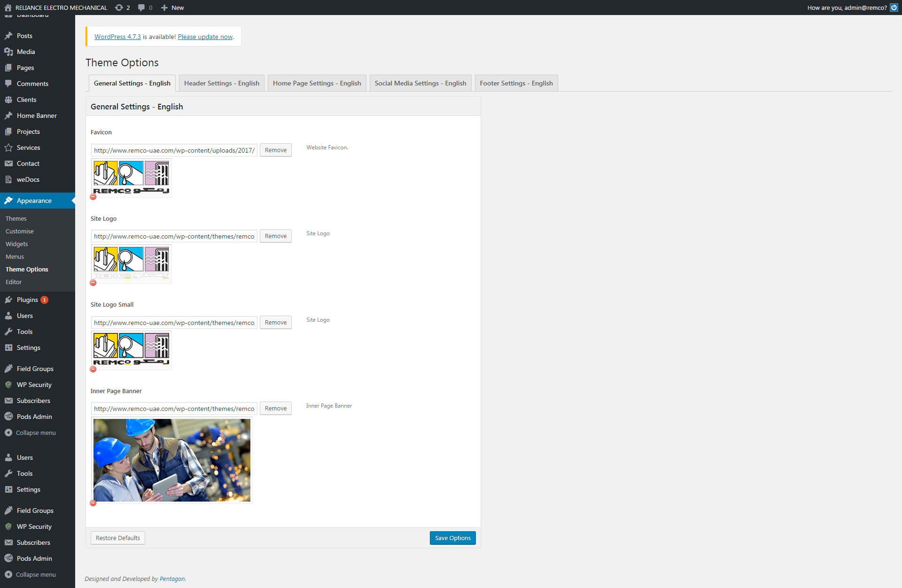Open the Pentagon developer link
This screenshot has width=902, height=588.
click(172, 579)
